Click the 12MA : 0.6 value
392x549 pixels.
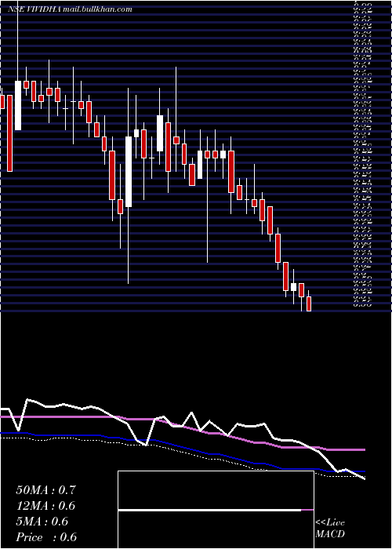[45, 506]
